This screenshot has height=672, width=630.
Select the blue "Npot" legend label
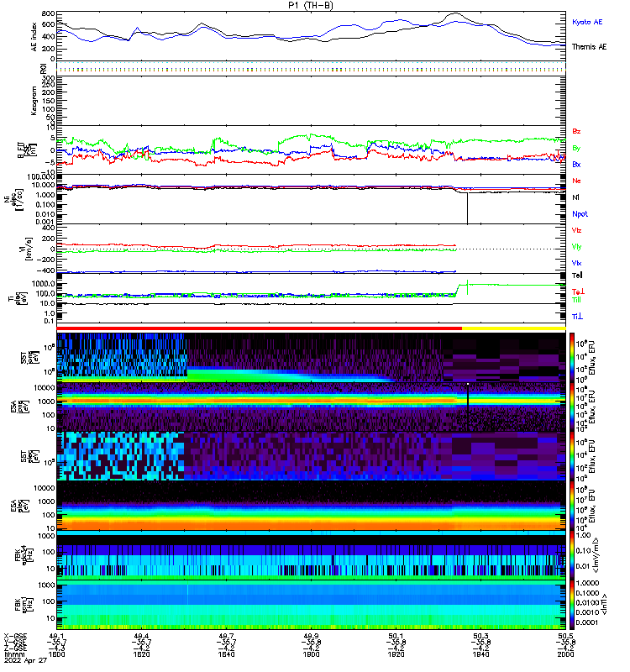pos(580,214)
